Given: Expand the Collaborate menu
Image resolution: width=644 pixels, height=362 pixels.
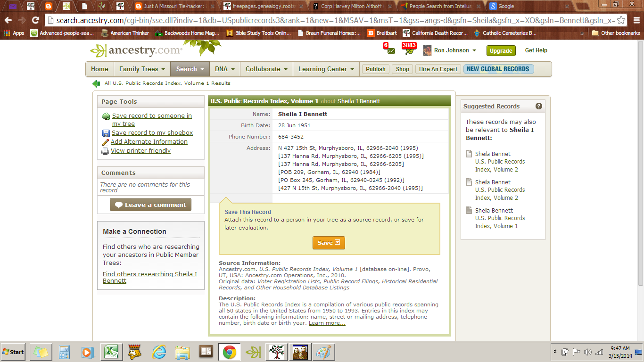Looking at the screenshot, I should click(266, 69).
